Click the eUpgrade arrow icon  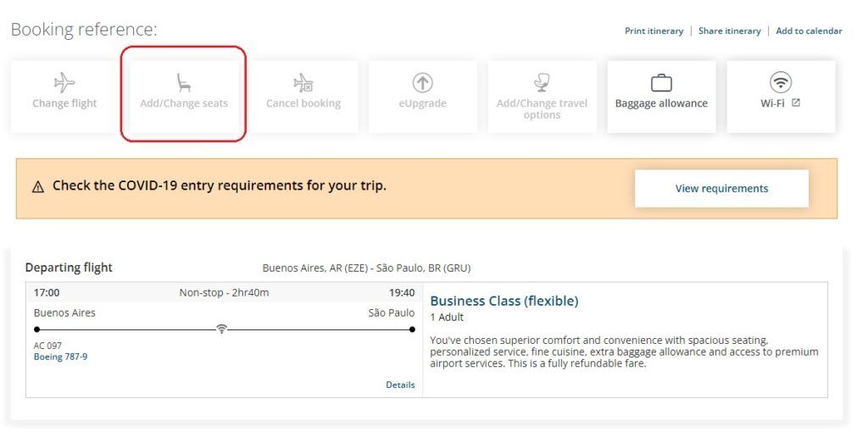coord(422,83)
